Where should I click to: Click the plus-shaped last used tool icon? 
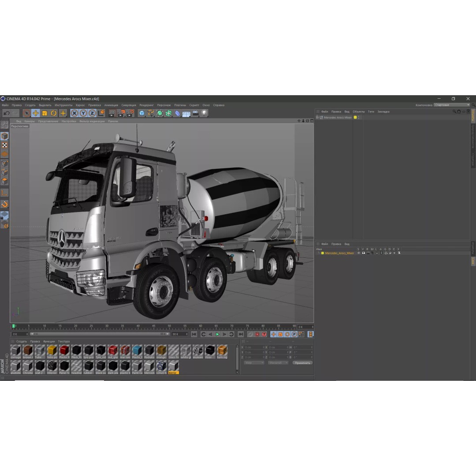pyautogui.click(x=63, y=113)
